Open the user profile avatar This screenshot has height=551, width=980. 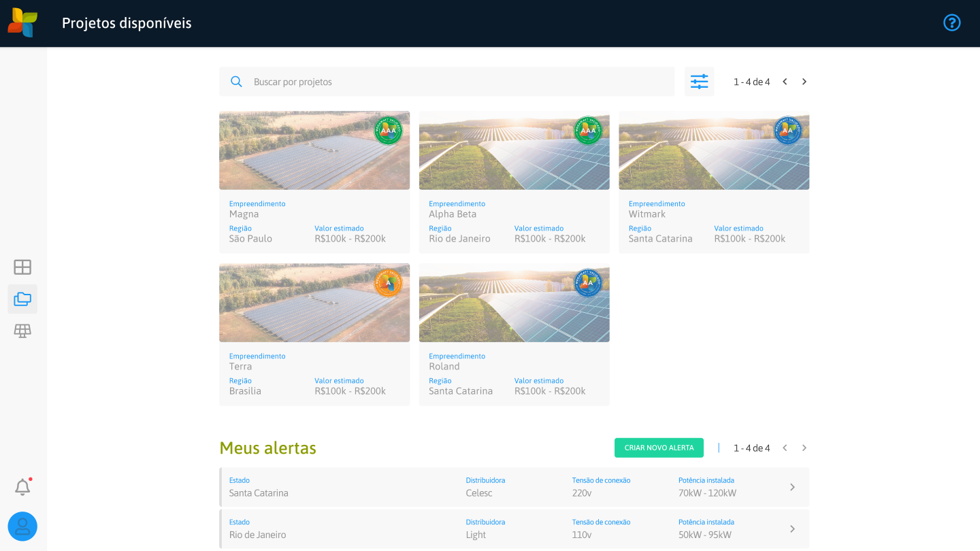click(22, 527)
